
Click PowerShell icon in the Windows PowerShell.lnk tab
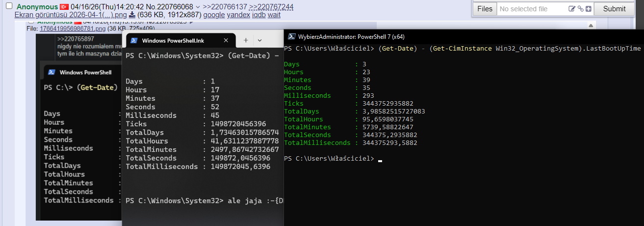[x=133, y=40]
